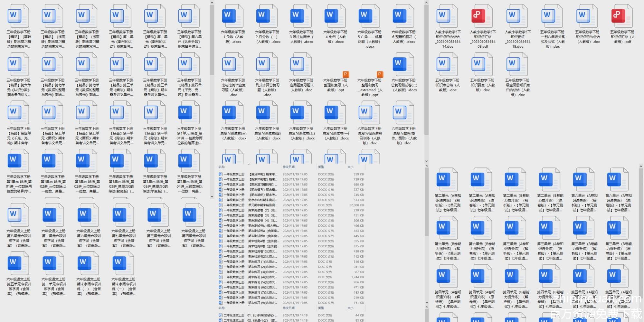
Task: Click 名称 column header in first list
Action: point(222,167)
